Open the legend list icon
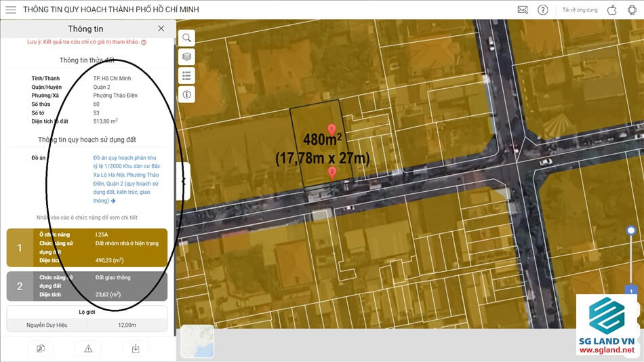This screenshot has height=362, width=644. [186, 75]
